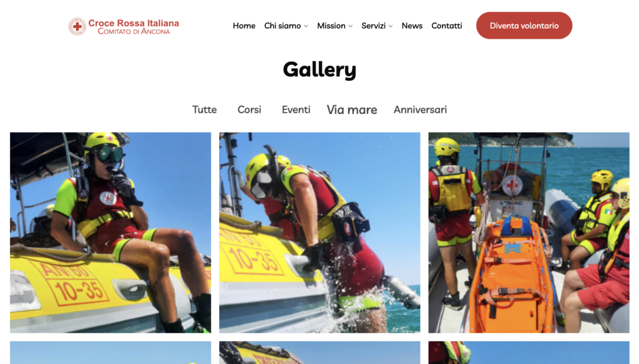The width and height of the screenshot is (639, 364).
Task: Filter gallery by Eventi
Action: click(296, 110)
